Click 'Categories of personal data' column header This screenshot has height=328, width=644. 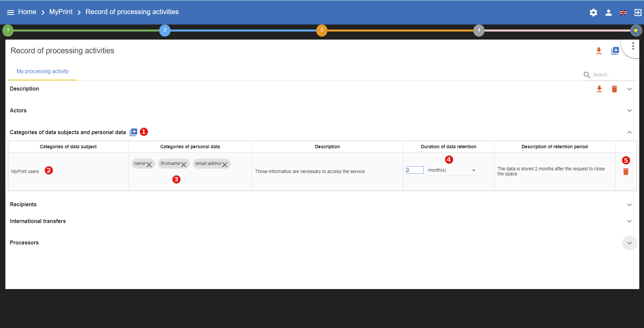tap(190, 147)
